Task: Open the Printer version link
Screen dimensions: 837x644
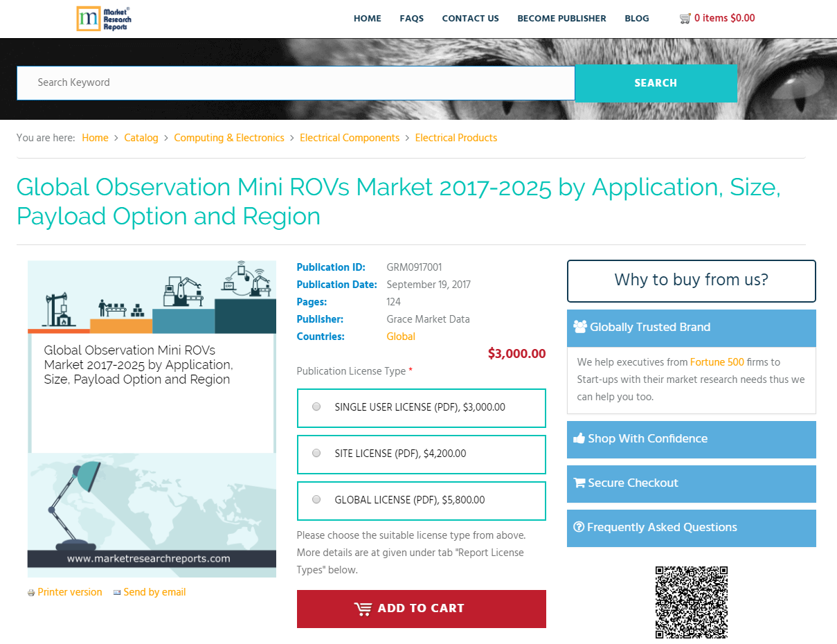Action: tap(70, 592)
